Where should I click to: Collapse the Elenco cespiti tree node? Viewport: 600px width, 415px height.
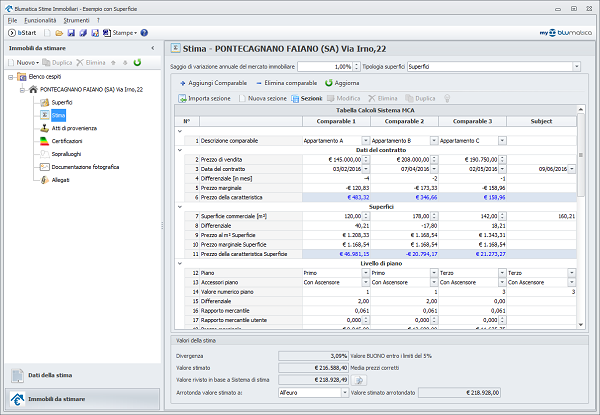(9, 76)
